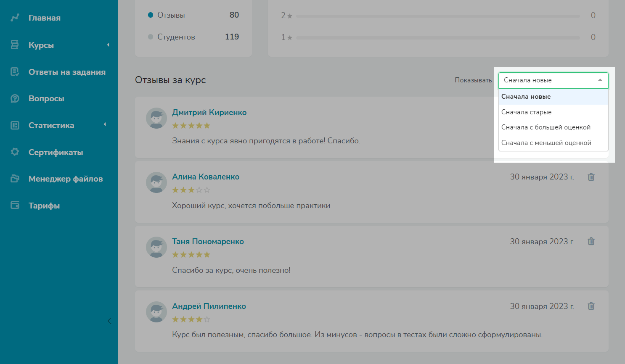Click the Сертификаты badge icon

click(x=15, y=152)
